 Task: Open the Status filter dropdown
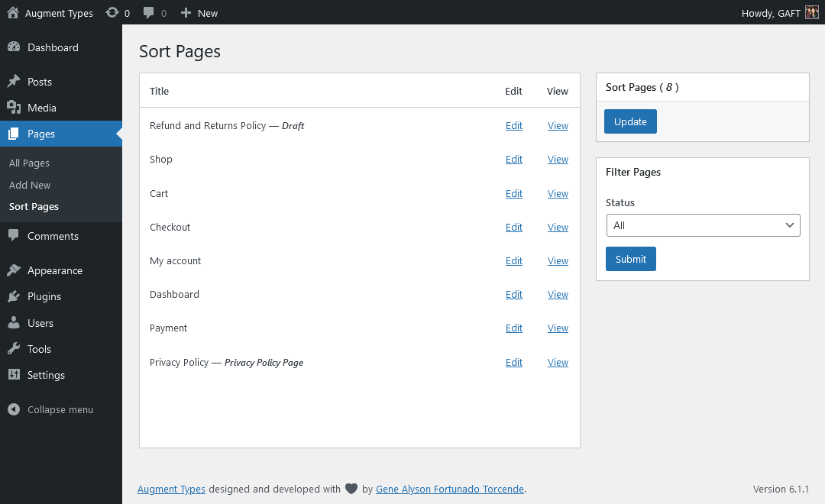point(702,225)
